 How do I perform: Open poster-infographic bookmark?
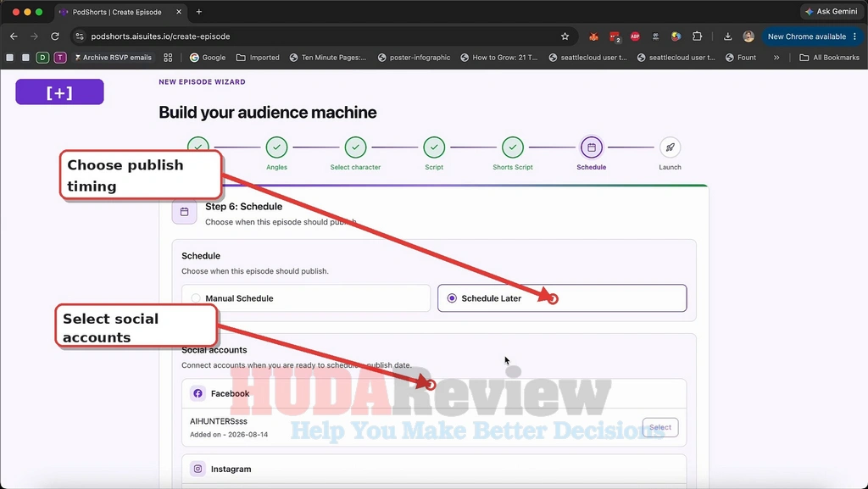click(x=414, y=58)
